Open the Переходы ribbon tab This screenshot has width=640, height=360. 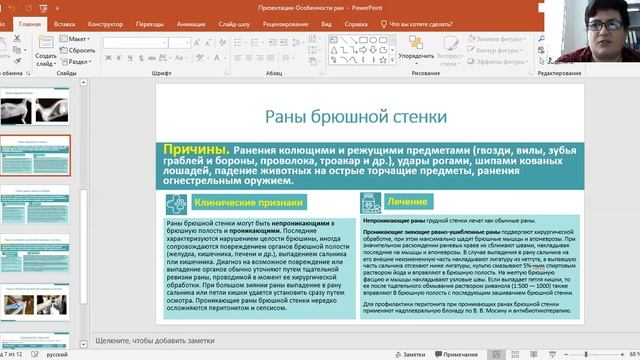(x=150, y=24)
